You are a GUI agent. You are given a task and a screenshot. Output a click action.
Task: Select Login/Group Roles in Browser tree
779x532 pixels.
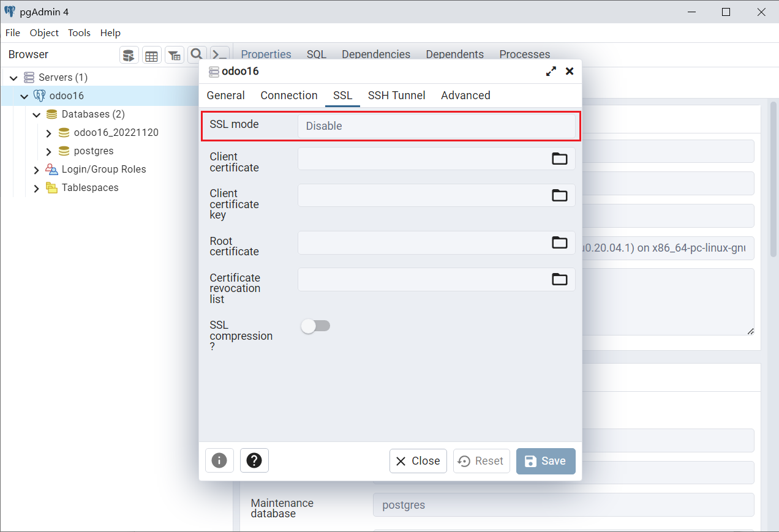pyautogui.click(x=104, y=169)
